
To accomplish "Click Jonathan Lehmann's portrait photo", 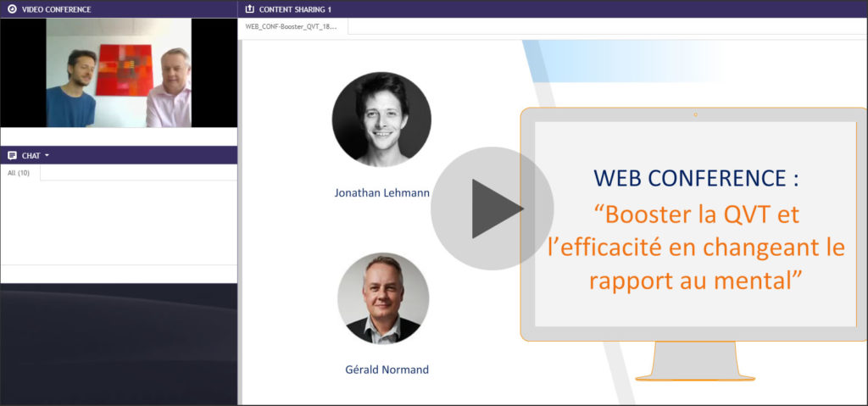I will (x=381, y=119).
